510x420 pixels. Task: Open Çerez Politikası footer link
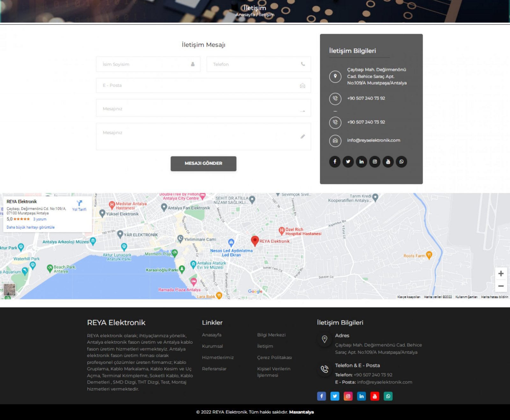point(274,357)
